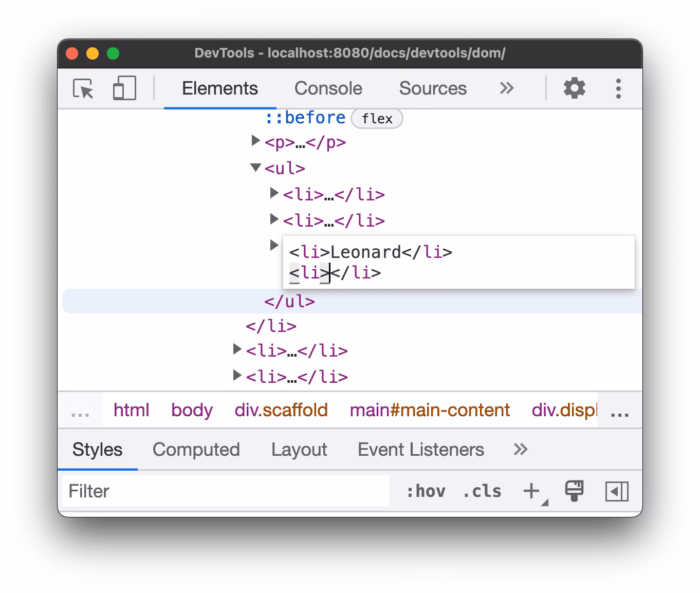Screen dimensions: 700x593
Task: Open the Layout tab
Action: (299, 450)
